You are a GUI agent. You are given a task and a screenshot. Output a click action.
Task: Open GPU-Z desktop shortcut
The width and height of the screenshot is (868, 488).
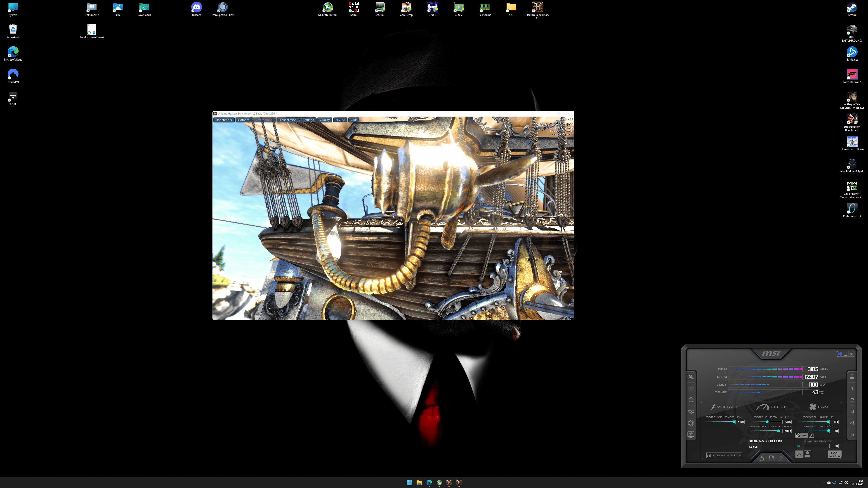click(459, 9)
